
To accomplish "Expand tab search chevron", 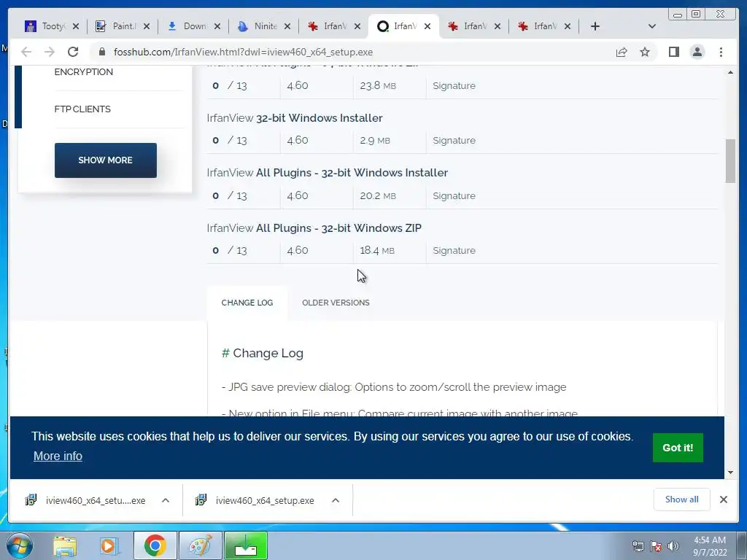I will [652, 26].
